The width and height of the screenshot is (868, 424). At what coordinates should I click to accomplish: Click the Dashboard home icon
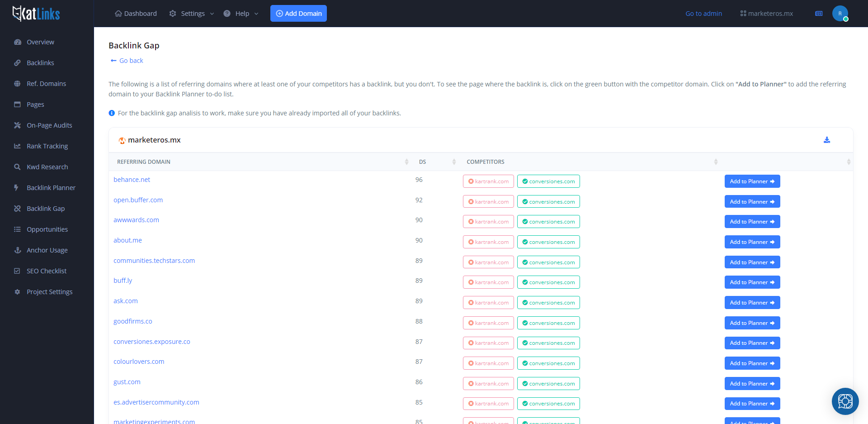tap(118, 14)
